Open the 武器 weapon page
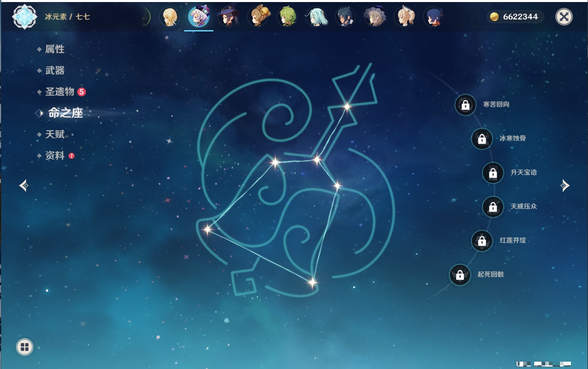The height and width of the screenshot is (369, 588). point(55,71)
